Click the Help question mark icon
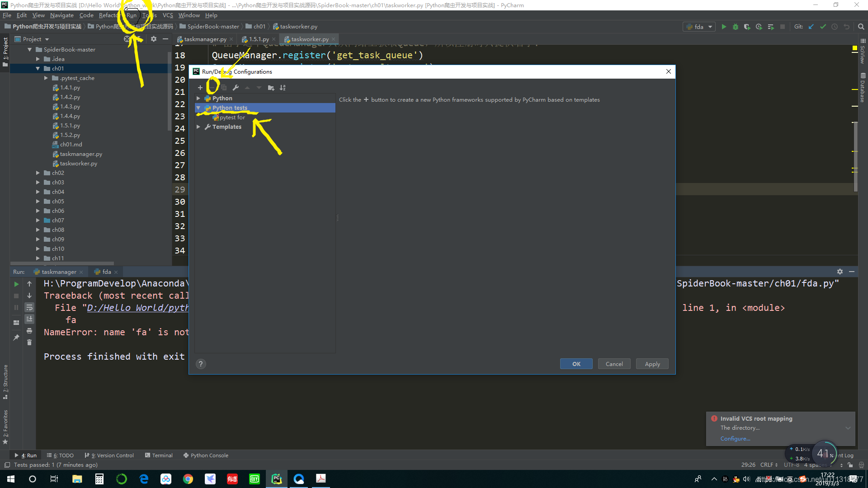The width and height of the screenshot is (868, 488). 200,364
